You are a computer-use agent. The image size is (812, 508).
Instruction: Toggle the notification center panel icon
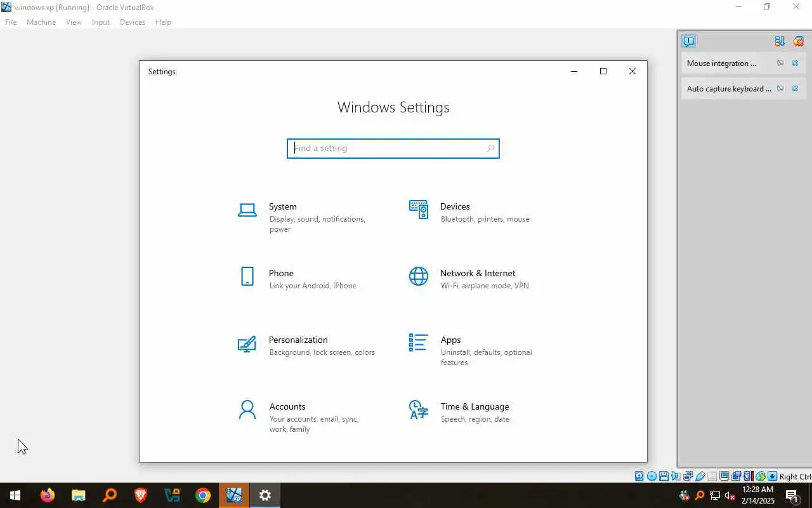(x=688, y=41)
